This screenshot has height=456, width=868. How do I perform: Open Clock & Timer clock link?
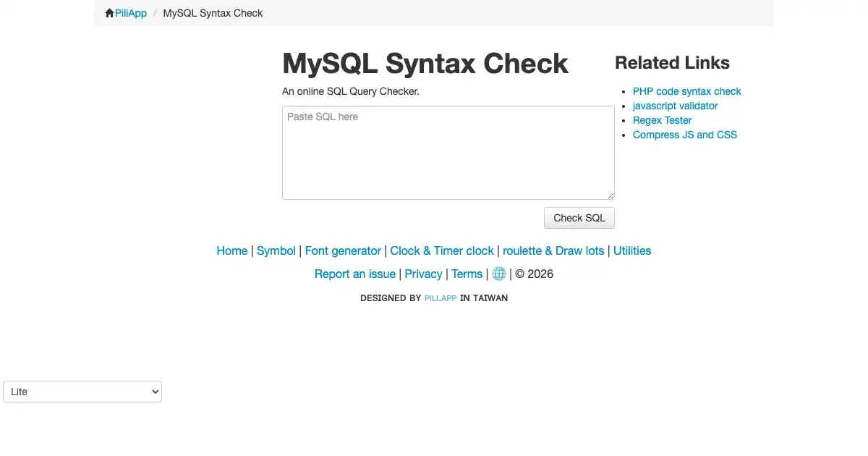point(442,250)
